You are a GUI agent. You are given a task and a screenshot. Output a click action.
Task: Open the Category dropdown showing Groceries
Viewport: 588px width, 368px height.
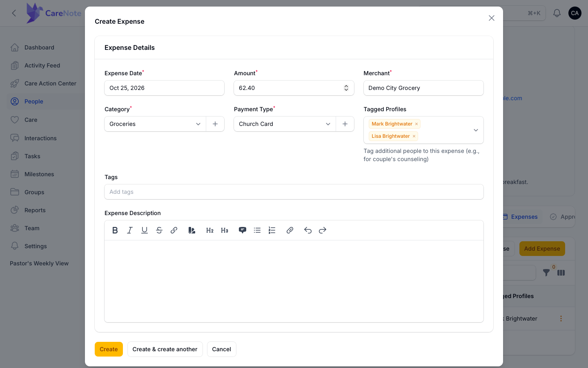point(155,124)
